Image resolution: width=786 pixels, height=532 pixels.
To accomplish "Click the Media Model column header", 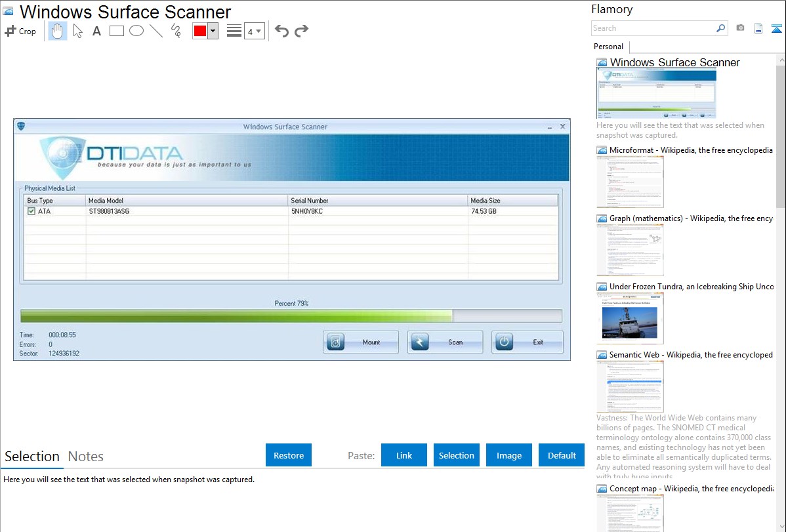I will tap(186, 201).
